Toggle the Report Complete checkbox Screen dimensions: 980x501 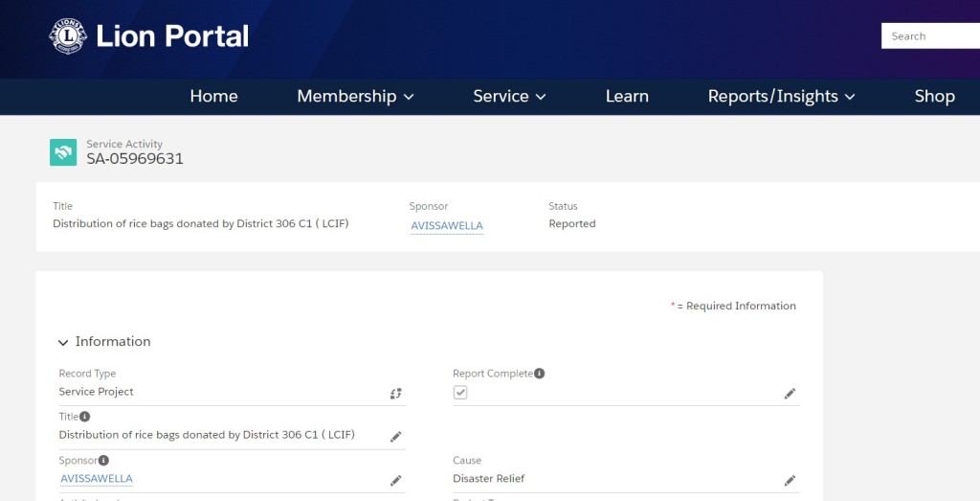(x=460, y=392)
